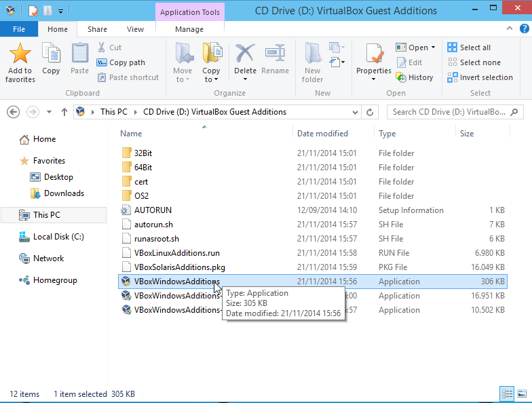The image size is (532, 403).
Task: Expand the Open dropdown arrow
Action: tap(433, 47)
